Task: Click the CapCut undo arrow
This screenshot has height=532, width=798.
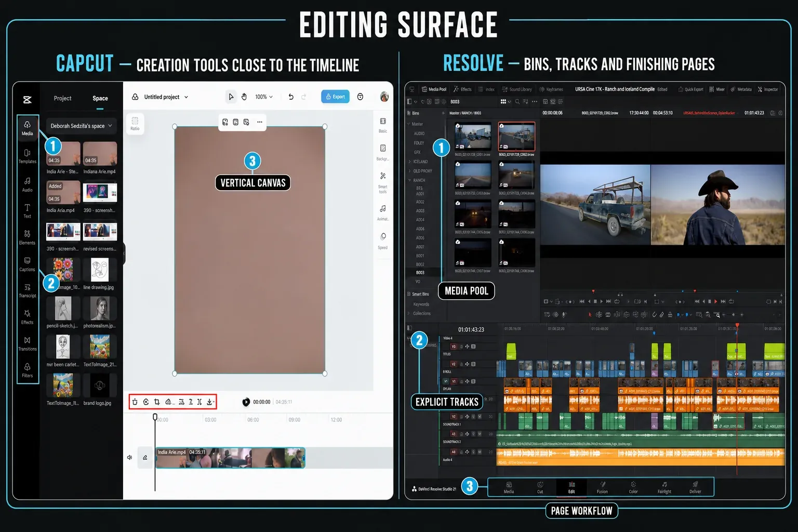Action: pyautogui.click(x=291, y=97)
